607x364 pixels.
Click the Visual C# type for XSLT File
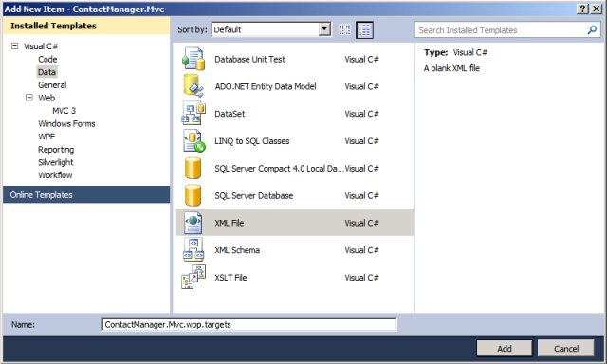click(x=361, y=278)
